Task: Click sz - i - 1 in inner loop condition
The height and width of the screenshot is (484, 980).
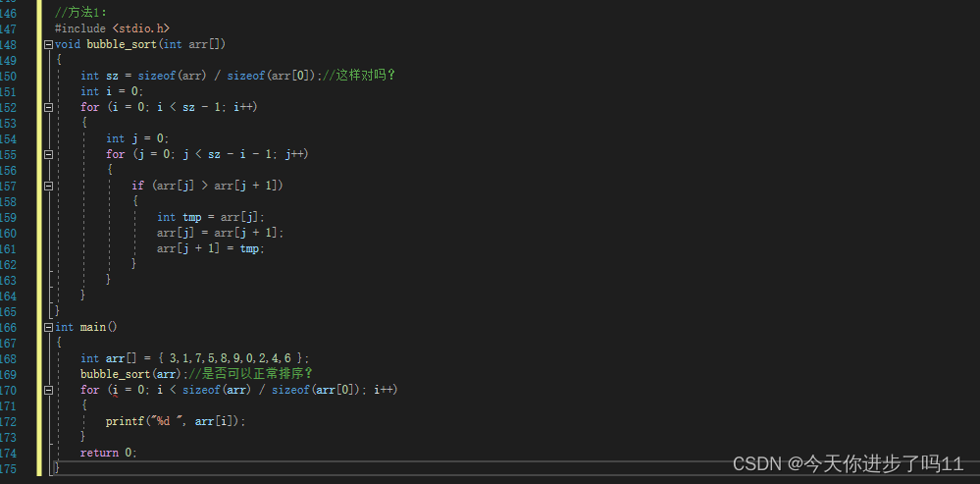Action: [x=240, y=154]
